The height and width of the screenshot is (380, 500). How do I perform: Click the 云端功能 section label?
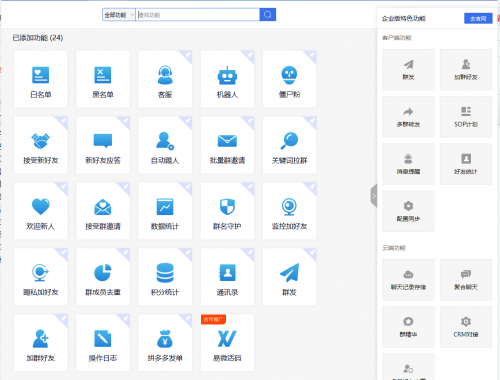click(394, 248)
